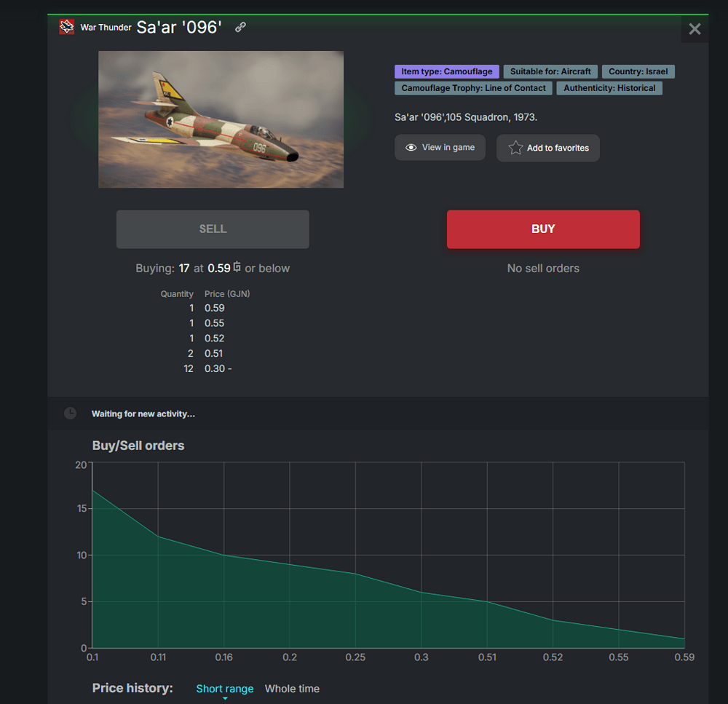Image resolution: width=728 pixels, height=704 pixels.
Task: Select Camouflage Trophy: Line of Contact tag
Action: [473, 88]
